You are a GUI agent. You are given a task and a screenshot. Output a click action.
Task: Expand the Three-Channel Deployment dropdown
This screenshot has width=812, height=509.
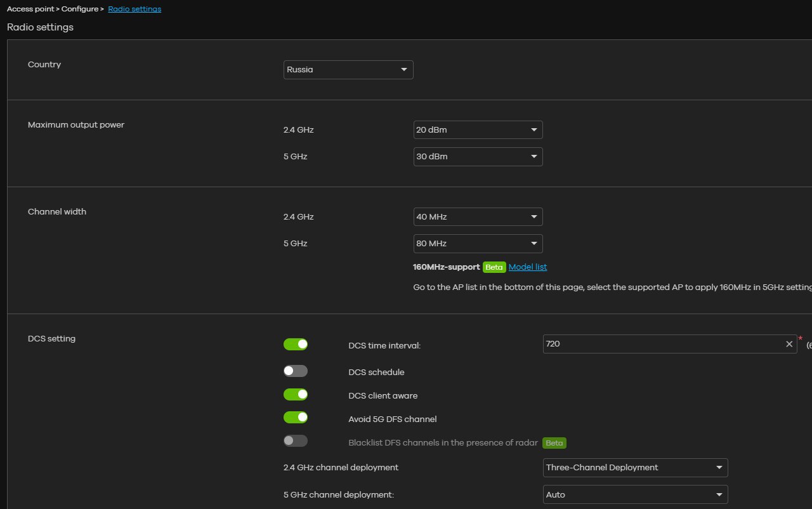pyautogui.click(x=635, y=468)
